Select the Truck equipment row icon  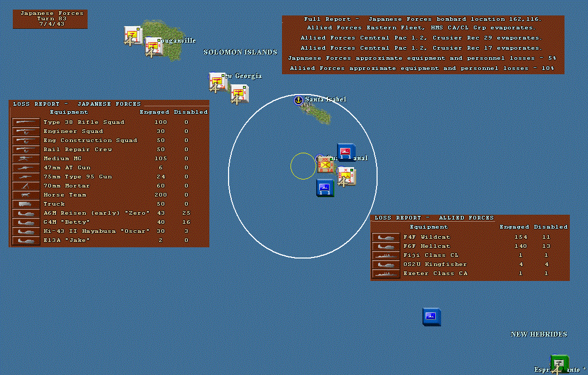click(26, 204)
